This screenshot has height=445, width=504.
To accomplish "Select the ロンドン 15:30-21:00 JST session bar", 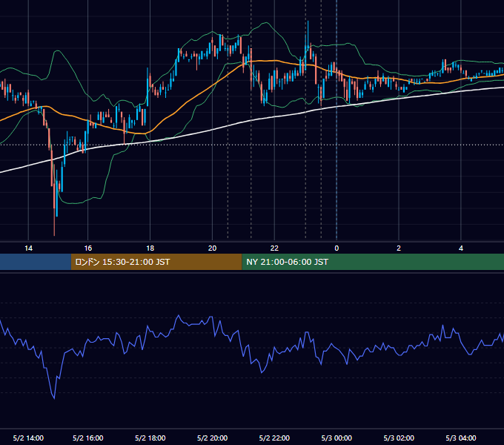I will pyautogui.click(x=156, y=262).
